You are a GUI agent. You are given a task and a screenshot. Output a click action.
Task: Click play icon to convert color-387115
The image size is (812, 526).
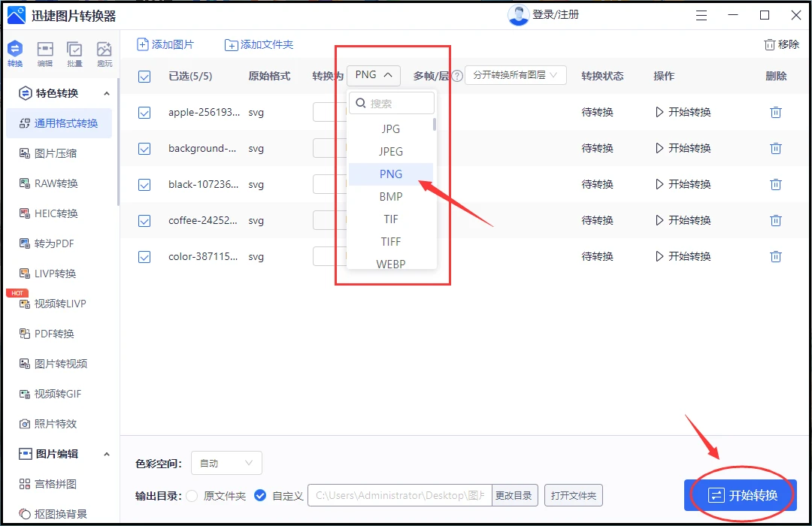pos(659,256)
